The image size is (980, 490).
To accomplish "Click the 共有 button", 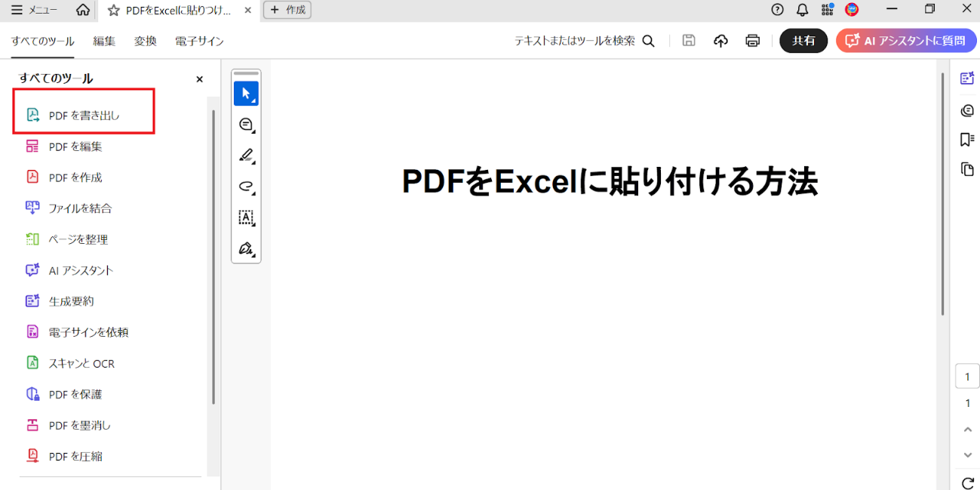I will tap(803, 40).
